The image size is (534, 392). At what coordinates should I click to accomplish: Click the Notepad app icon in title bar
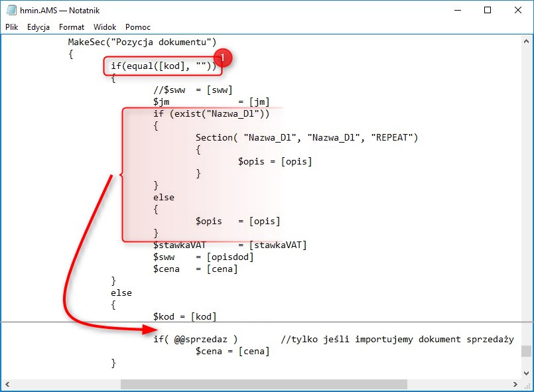[x=10, y=10]
